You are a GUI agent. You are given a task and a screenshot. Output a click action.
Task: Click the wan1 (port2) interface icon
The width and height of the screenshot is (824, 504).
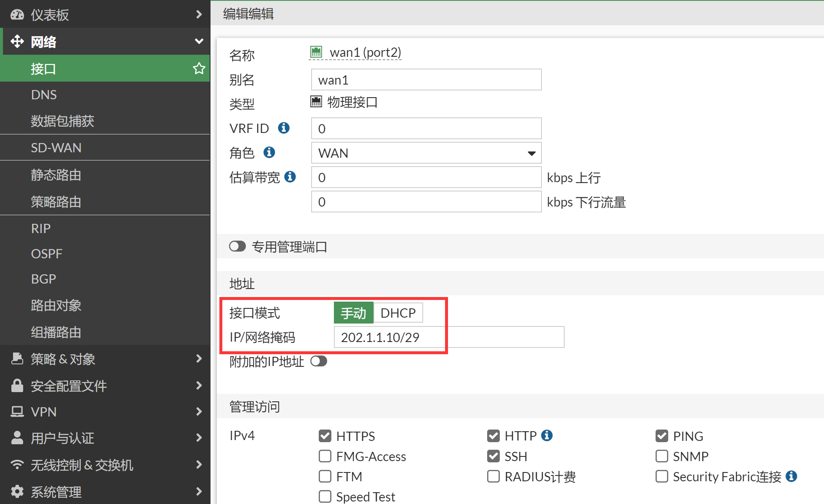tap(316, 52)
